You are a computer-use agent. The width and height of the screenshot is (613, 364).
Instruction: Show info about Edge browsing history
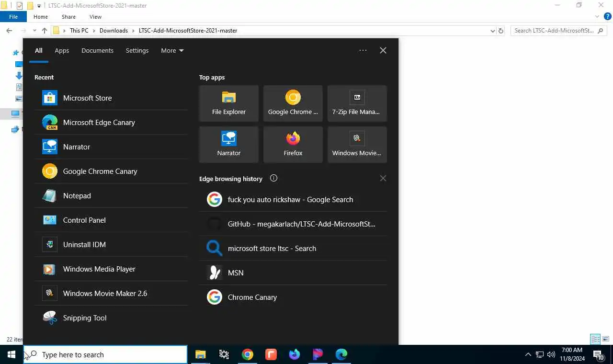(x=273, y=178)
